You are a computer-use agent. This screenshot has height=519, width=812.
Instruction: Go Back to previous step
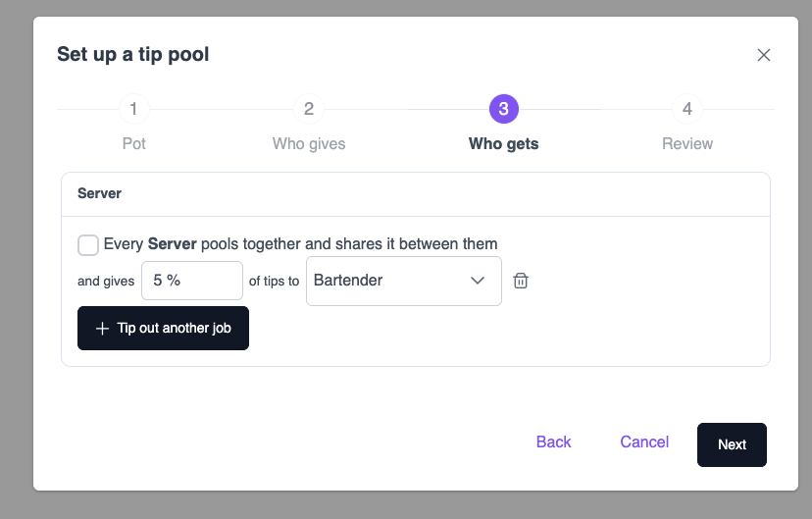pyautogui.click(x=553, y=441)
